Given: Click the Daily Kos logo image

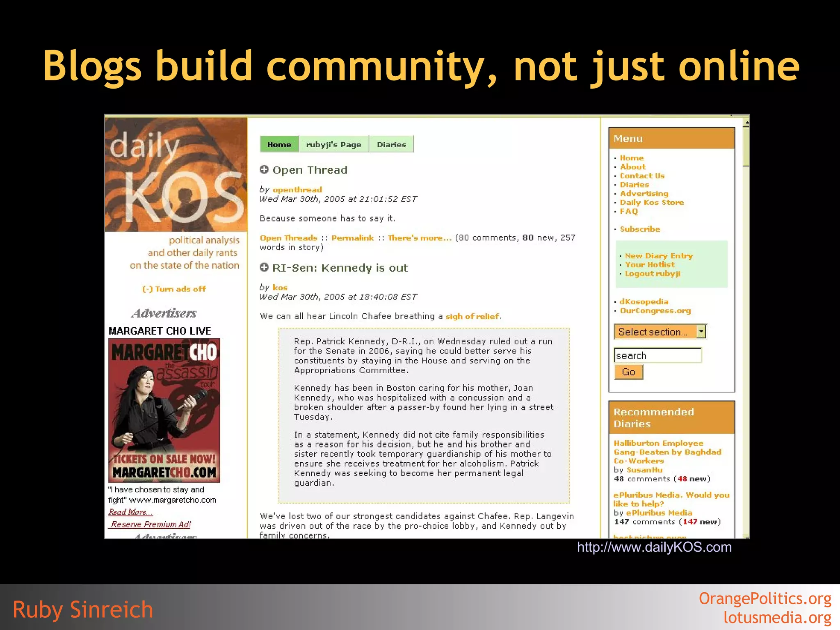Looking at the screenshot, I should pos(176,175).
